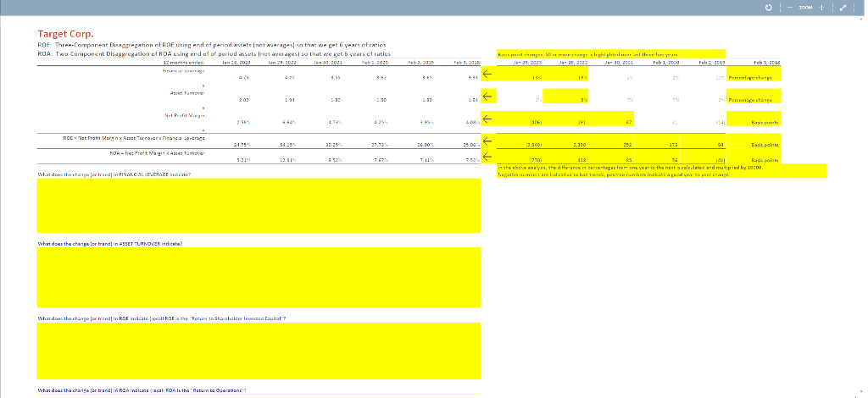Viewport: 868px width, 398px height.
Task: Click the question about ROE change
Action: click(x=162, y=318)
